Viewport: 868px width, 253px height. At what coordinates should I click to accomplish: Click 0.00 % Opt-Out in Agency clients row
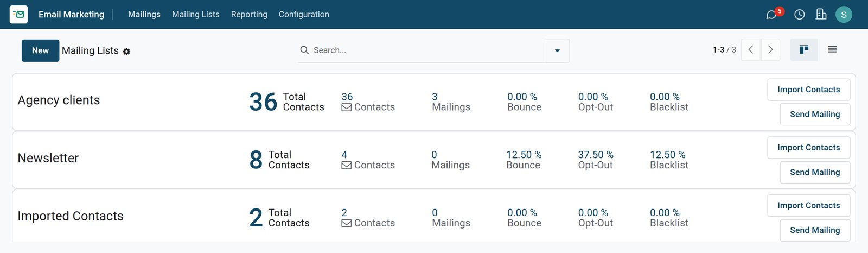pos(595,102)
